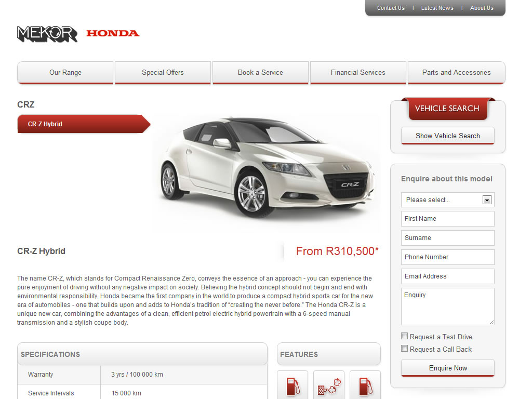The width and height of the screenshot is (532, 399).
Task: Enable Request a Test Drive checkbox
Action: (404, 336)
